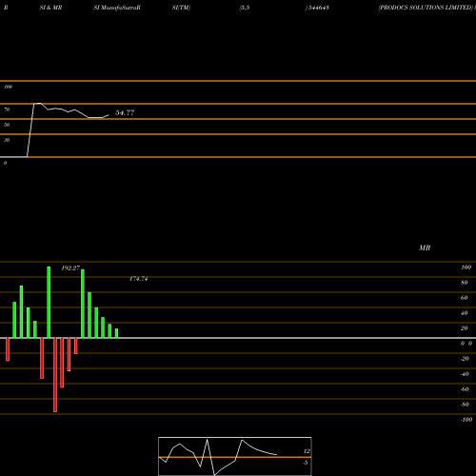The image size is (476, 476).
Task: Click the RSI axis label 30
Action: (7, 140)
